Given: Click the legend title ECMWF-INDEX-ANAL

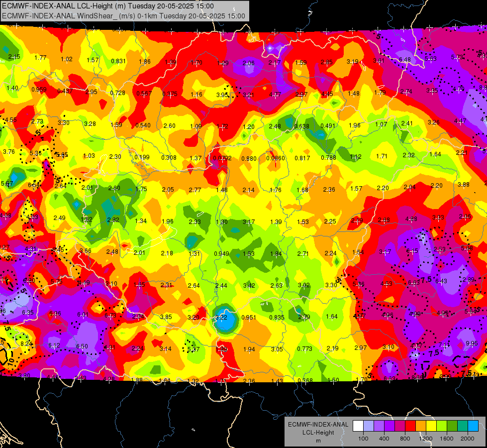Looking at the screenshot, I should (318, 425).
